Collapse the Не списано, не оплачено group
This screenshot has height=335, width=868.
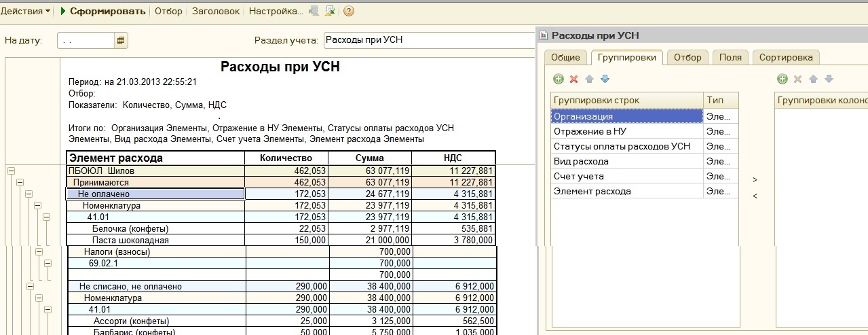pos(29,287)
